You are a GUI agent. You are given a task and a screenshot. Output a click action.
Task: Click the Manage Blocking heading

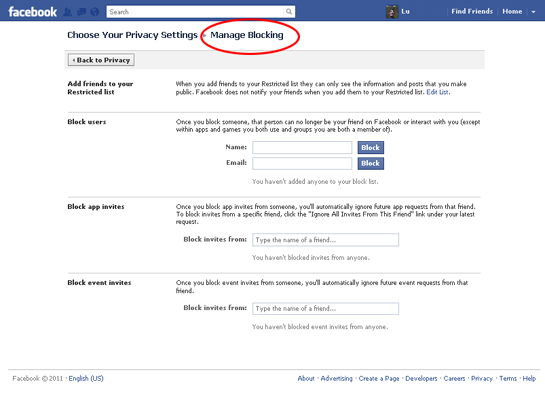(x=247, y=35)
